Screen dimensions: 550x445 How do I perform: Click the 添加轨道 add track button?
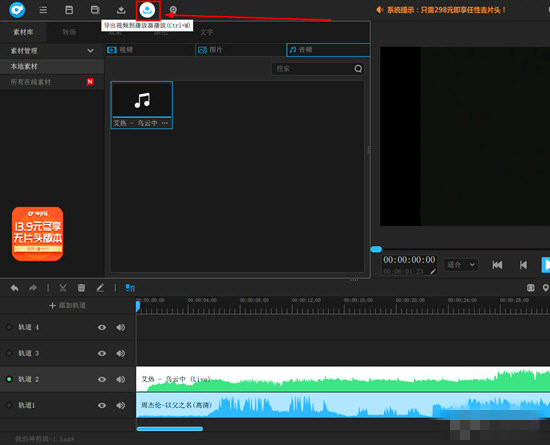67,305
